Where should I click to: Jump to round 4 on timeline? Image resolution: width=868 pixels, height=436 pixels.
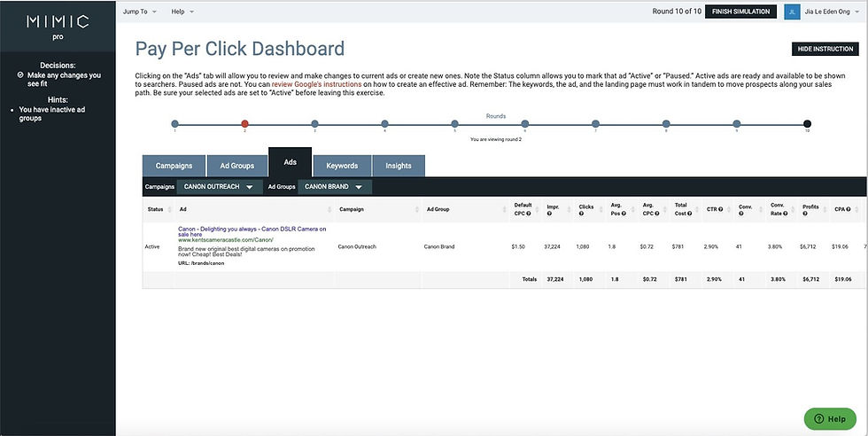[384, 123]
